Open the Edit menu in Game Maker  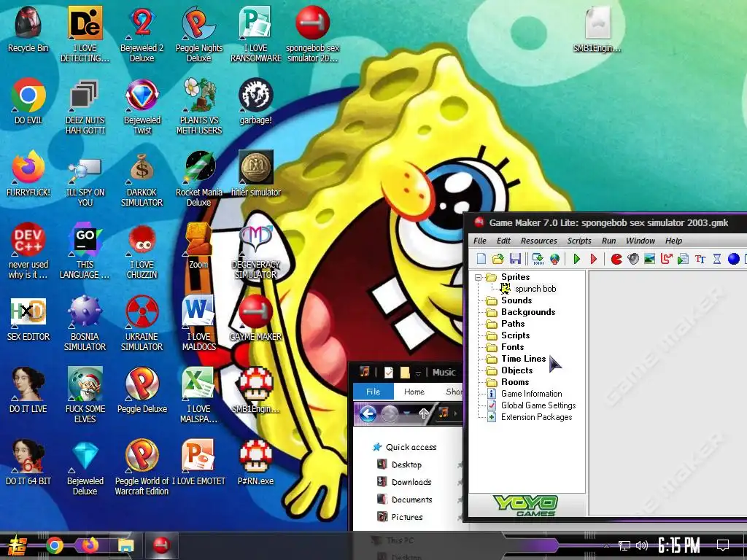coord(503,241)
